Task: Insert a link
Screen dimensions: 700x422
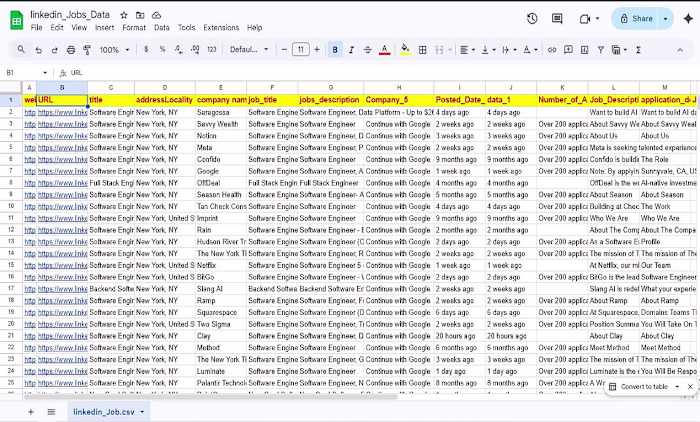Action: (x=552, y=50)
